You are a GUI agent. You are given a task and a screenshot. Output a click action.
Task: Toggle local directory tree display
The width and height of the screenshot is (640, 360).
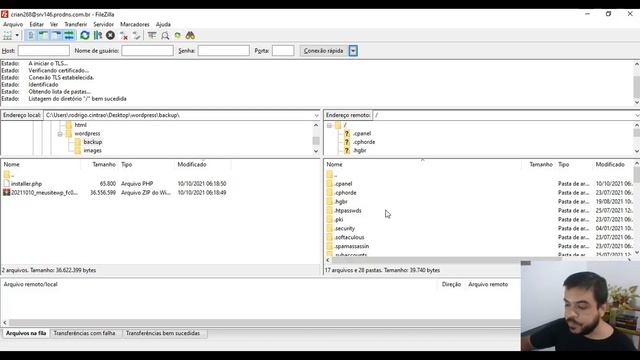tap(43, 36)
